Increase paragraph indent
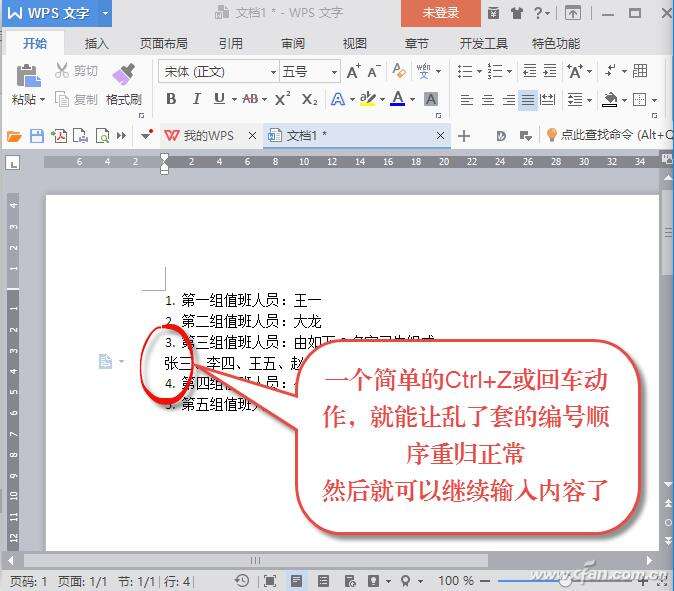The width and height of the screenshot is (674, 591). (x=550, y=70)
